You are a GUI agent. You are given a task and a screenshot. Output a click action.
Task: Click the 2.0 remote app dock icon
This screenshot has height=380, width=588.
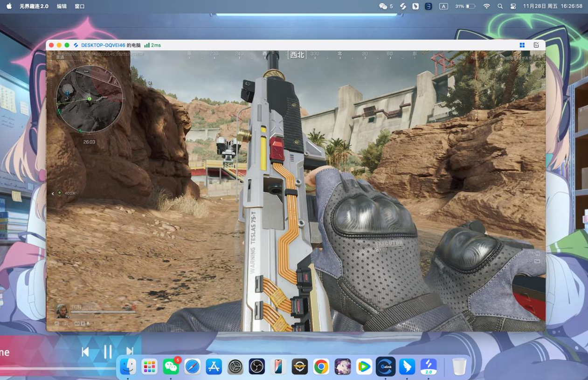click(x=429, y=367)
